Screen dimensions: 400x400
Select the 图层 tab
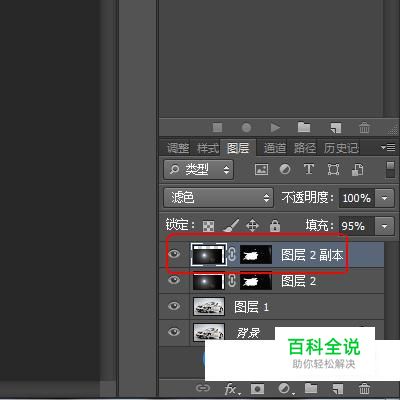click(238, 148)
